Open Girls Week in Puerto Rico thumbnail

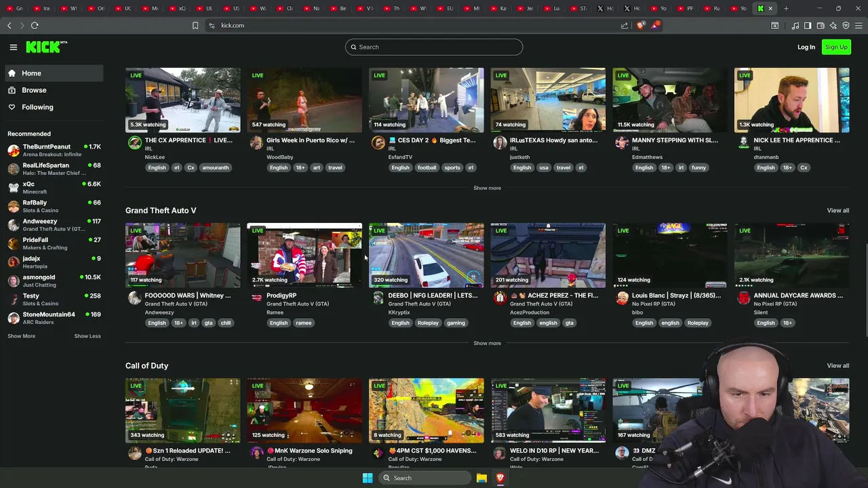pos(304,100)
